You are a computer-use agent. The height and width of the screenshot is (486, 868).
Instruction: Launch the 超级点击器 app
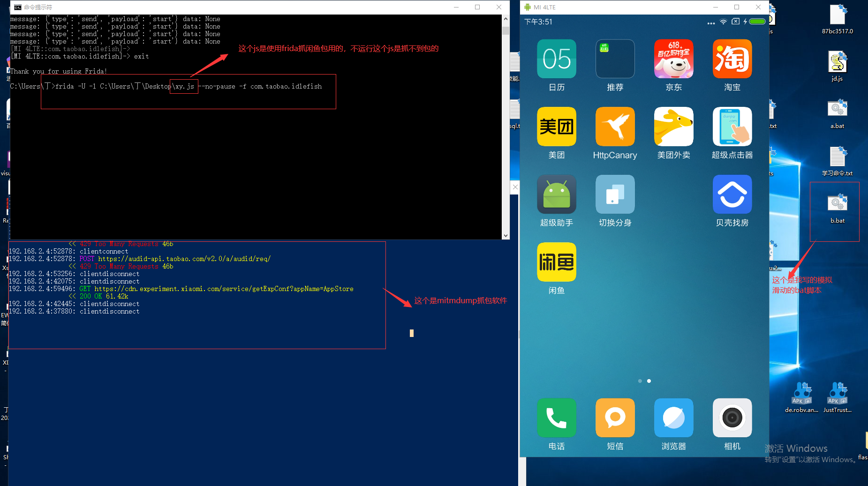coord(732,127)
